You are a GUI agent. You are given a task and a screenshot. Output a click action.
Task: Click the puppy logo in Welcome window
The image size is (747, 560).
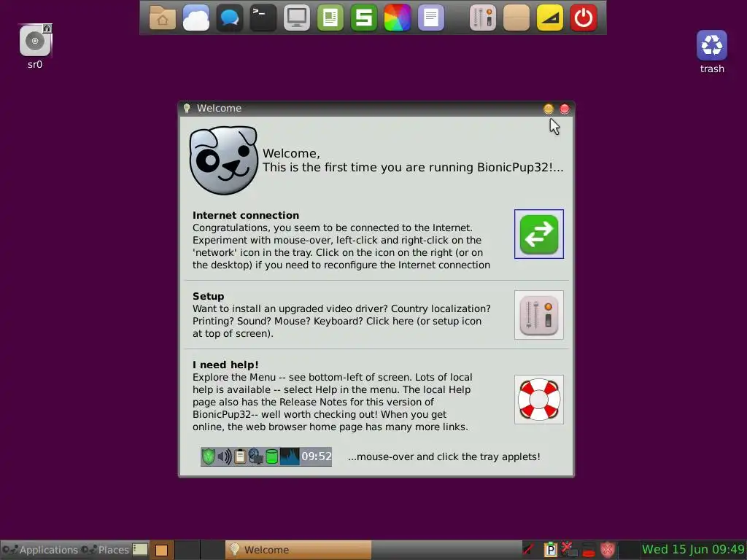[223, 160]
